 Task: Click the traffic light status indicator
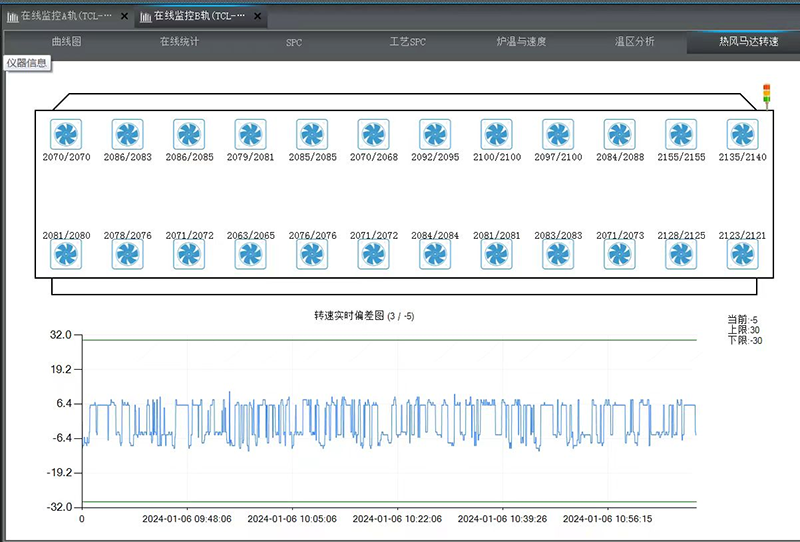767,95
